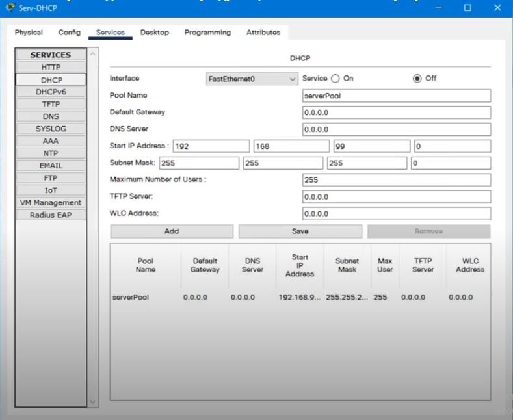Click the Default Gateway column header
Screen dimensions: 513x420
click(x=205, y=265)
